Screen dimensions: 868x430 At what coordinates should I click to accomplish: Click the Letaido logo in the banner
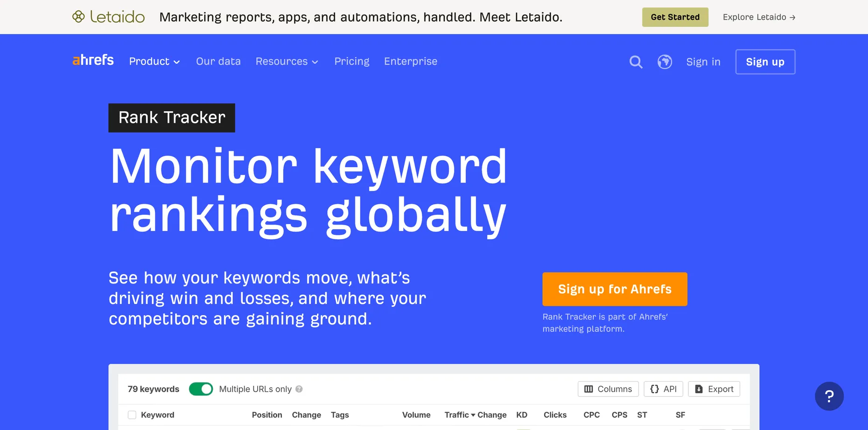click(x=108, y=17)
